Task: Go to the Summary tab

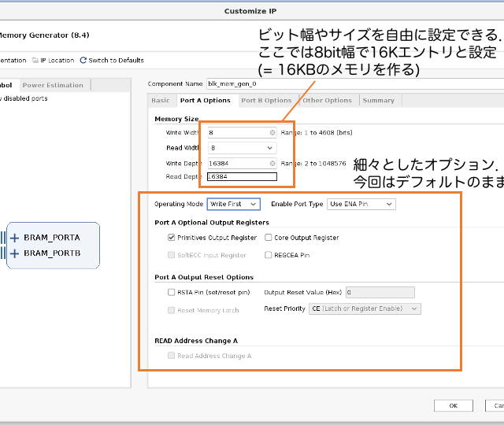Action: coord(378,101)
